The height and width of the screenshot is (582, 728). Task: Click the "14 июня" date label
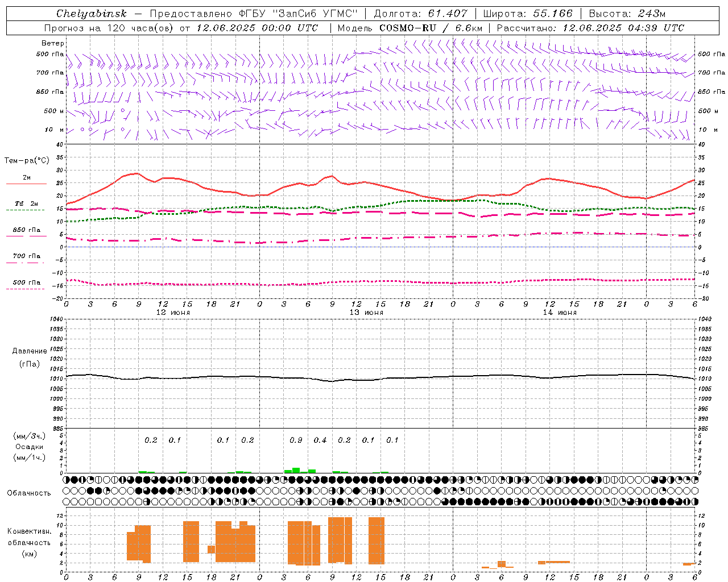(560, 313)
